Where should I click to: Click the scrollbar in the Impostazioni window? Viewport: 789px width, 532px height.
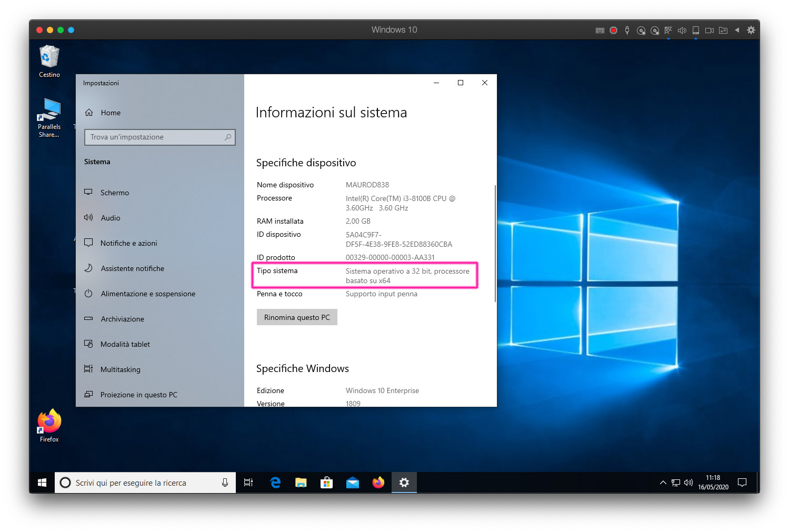pyautogui.click(x=495, y=243)
